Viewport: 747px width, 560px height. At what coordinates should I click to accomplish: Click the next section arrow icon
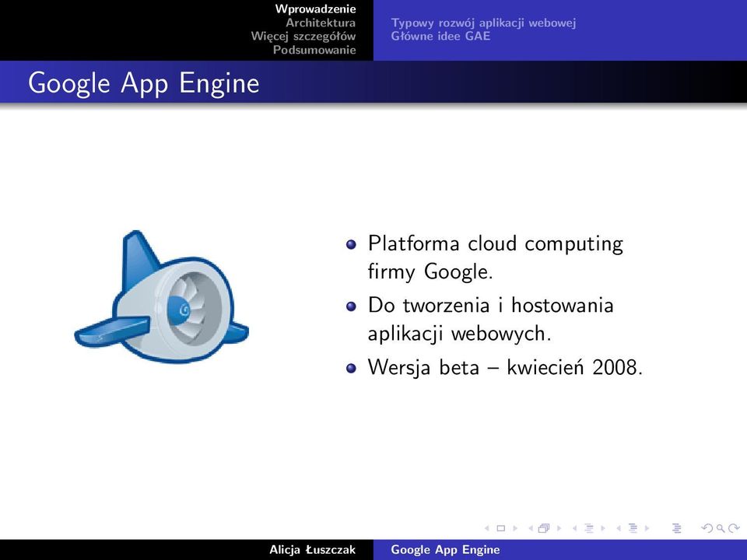647,528
